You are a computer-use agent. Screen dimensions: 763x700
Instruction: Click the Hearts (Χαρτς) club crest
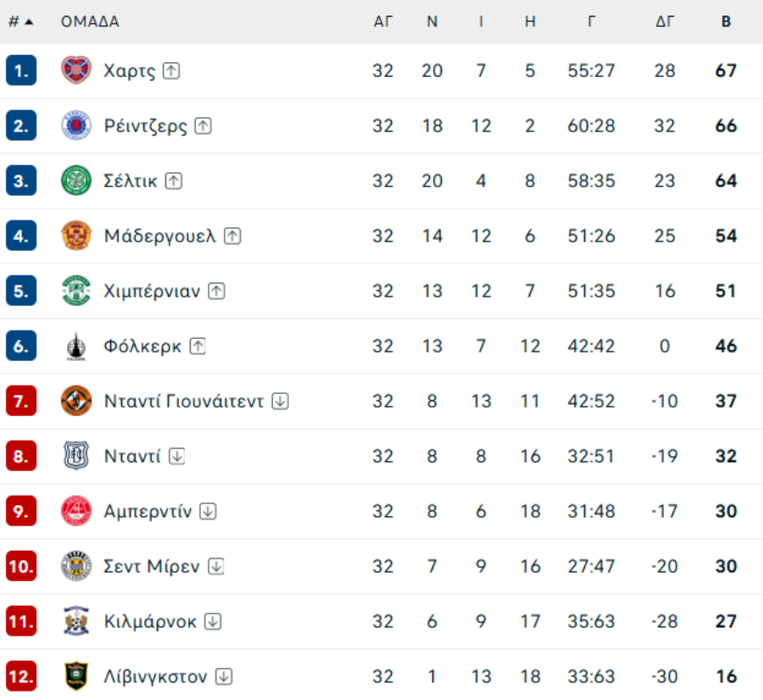(x=76, y=70)
